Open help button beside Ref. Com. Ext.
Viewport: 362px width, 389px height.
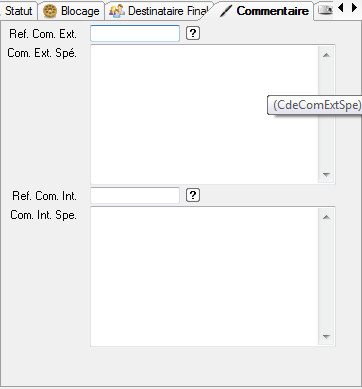(x=193, y=33)
